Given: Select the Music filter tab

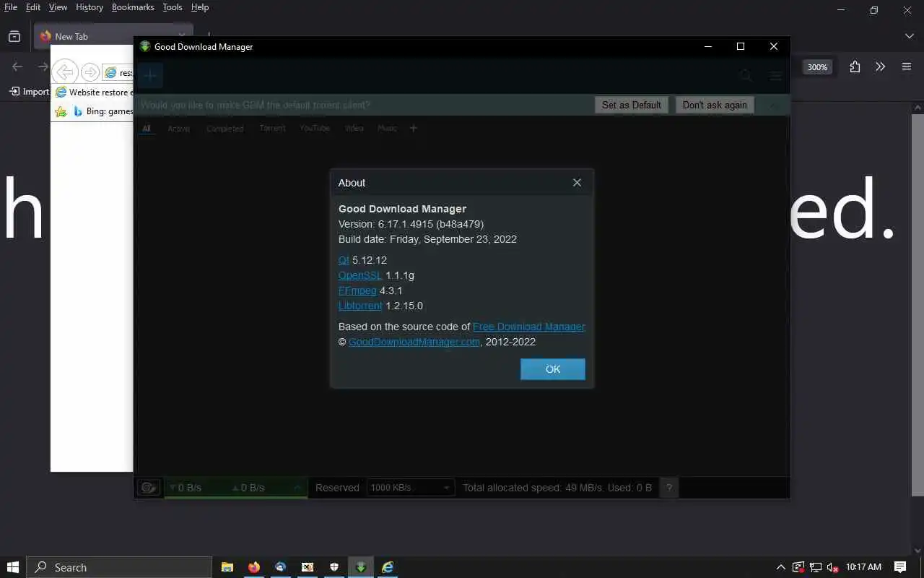Looking at the screenshot, I should click(x=387, y=128).
